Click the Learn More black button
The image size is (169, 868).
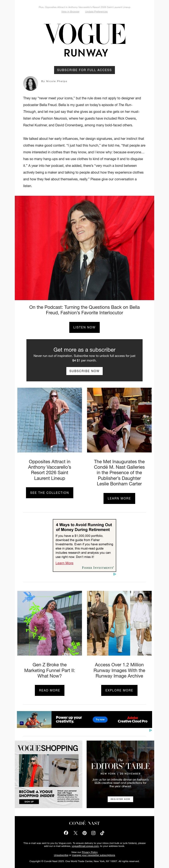tap(119, 498)
